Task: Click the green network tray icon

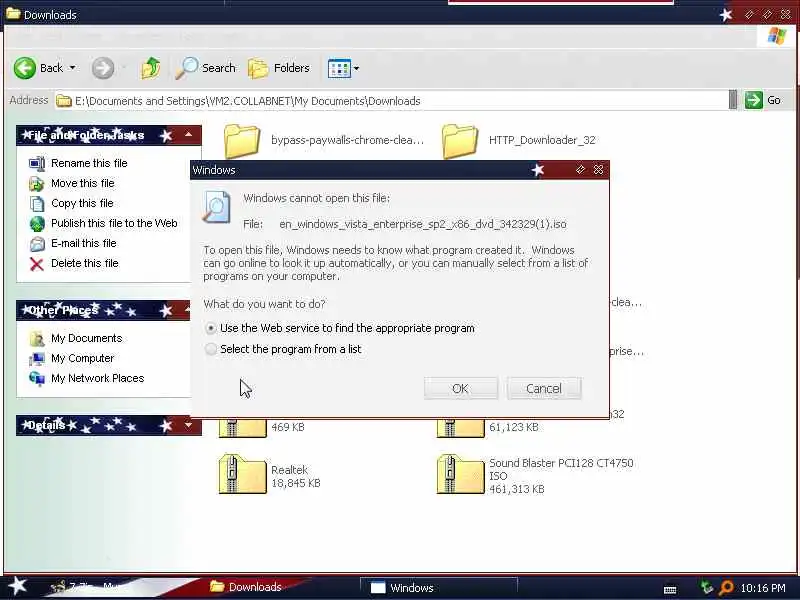Action: (x=706, y=588)
